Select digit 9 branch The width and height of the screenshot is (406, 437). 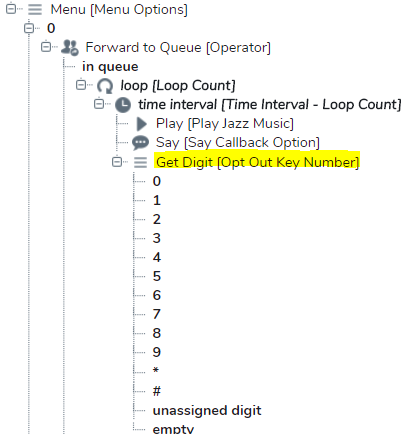point(157,352)
